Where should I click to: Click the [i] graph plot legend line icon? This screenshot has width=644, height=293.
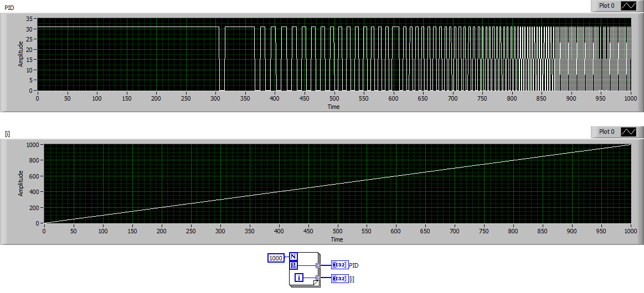pos(628,132)
